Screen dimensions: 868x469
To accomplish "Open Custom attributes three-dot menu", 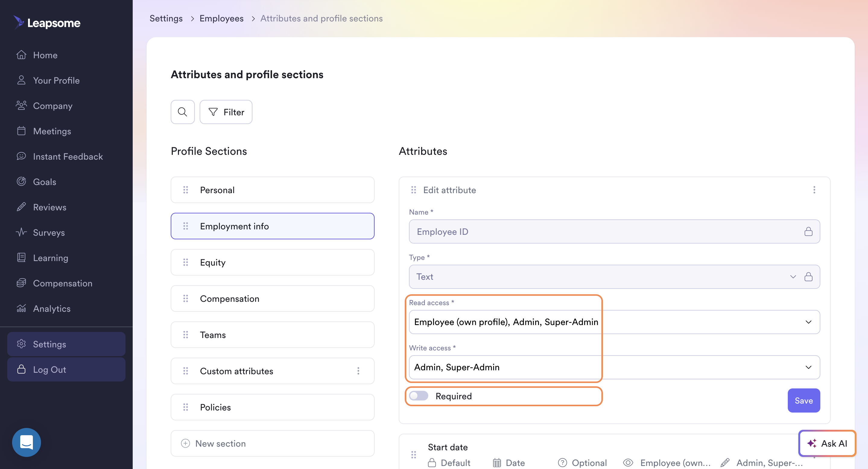I will (x=358, y=371).
